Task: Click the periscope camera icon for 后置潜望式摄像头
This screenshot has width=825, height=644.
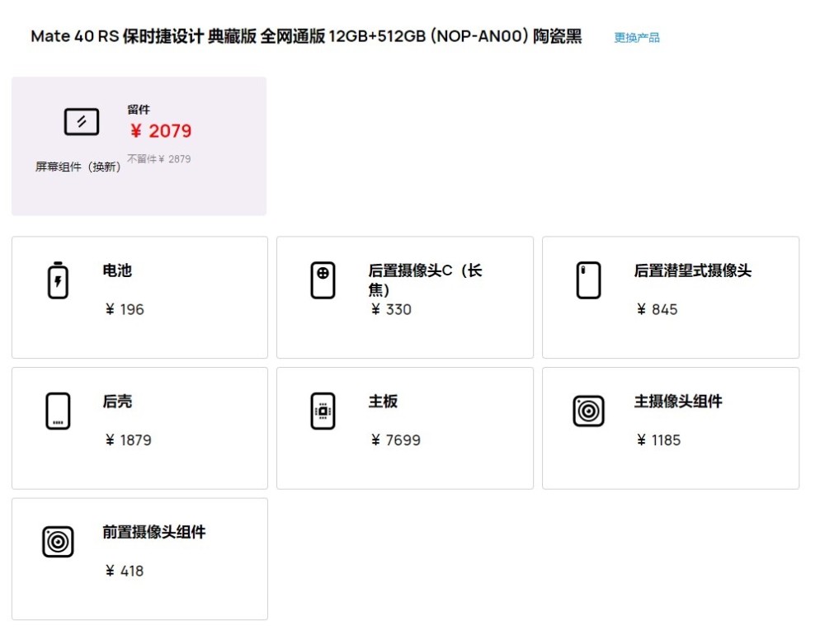Action: tap(588, 279)
